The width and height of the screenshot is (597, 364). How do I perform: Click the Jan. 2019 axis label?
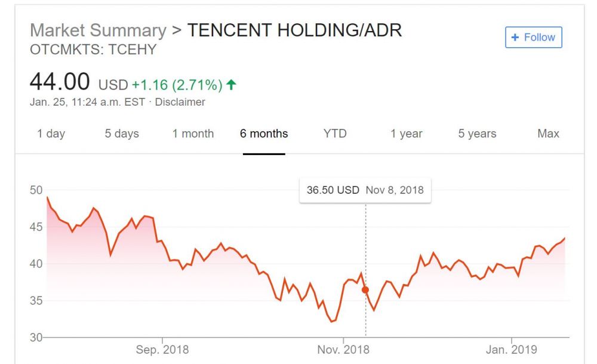(x=512, y=350)
